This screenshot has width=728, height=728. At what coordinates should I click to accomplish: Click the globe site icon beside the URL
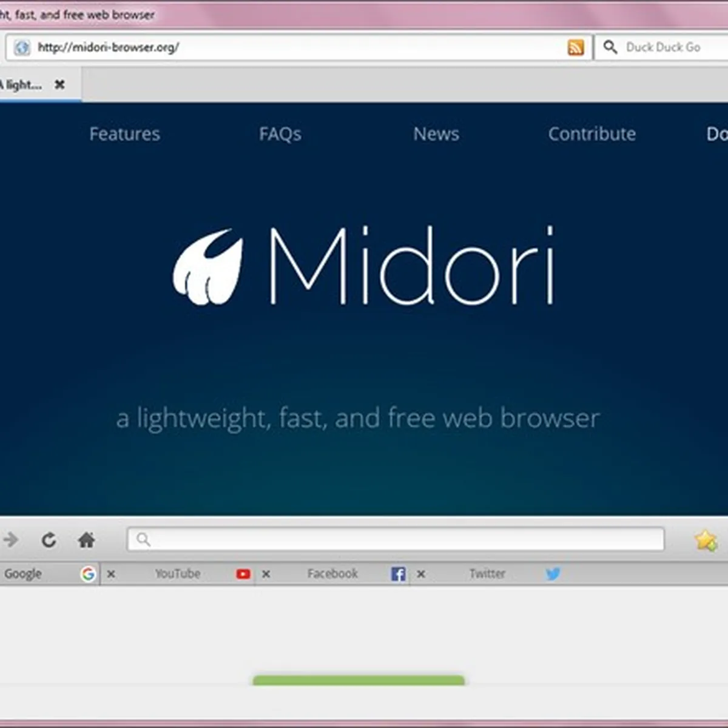click(x=22, y=47)
